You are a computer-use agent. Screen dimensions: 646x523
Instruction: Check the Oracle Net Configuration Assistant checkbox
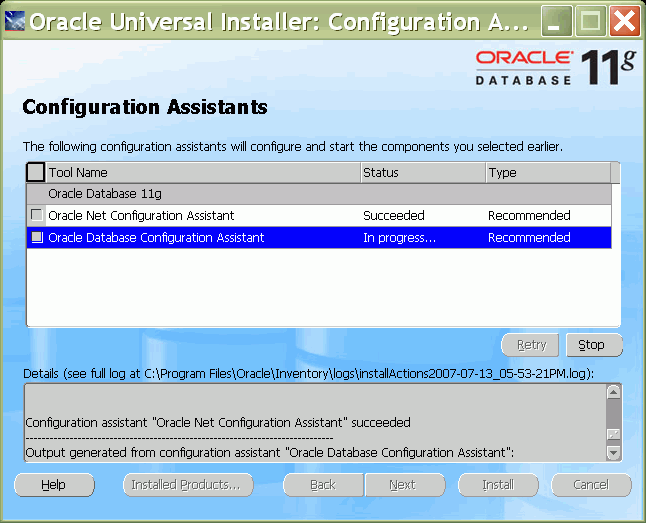[37, 215]
